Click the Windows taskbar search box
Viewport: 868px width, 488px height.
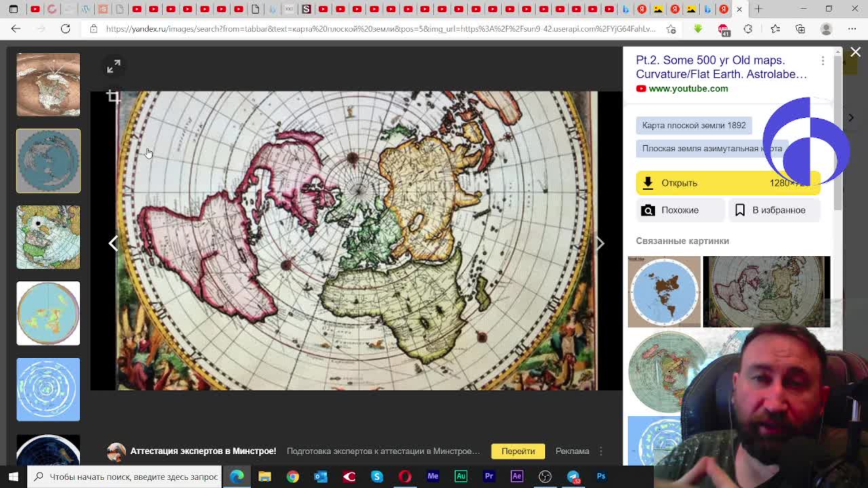pos(125,476)
